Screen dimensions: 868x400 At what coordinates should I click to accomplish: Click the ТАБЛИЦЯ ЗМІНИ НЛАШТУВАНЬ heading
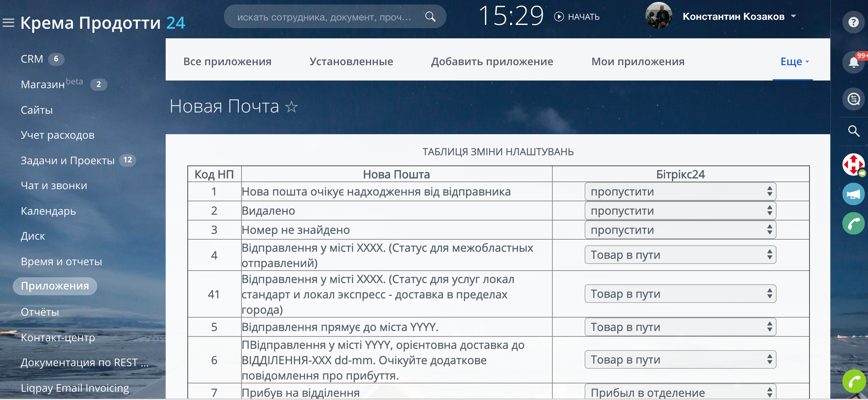click(498, 152)
